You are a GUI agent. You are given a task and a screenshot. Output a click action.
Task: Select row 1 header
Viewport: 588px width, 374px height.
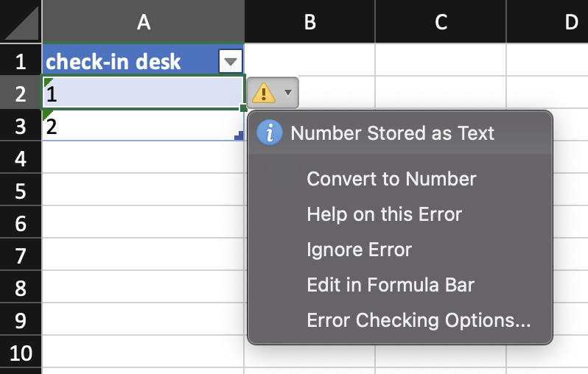click(21, 61)
